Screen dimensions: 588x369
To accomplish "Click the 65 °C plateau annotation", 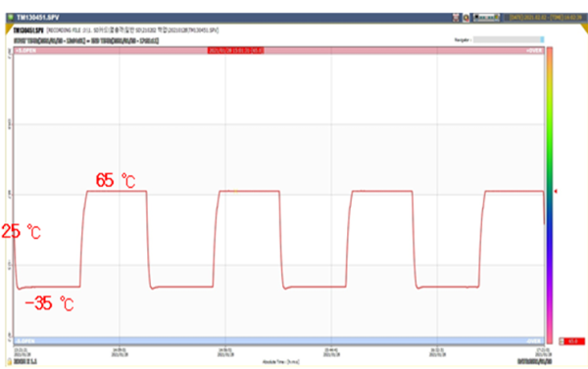I will (116, 180).
